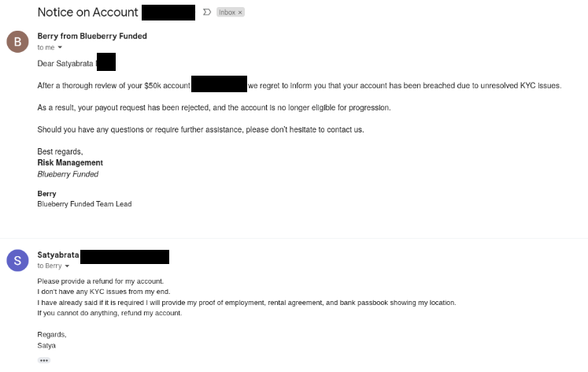Click the importance marker next to subject
588x372 pixels.
tap(207, 13)
